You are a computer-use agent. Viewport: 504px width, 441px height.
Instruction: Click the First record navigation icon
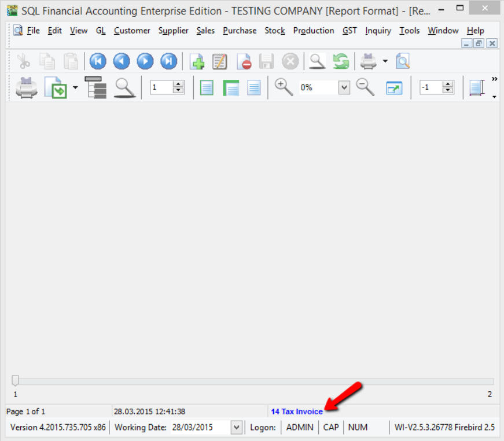[98, 61]
